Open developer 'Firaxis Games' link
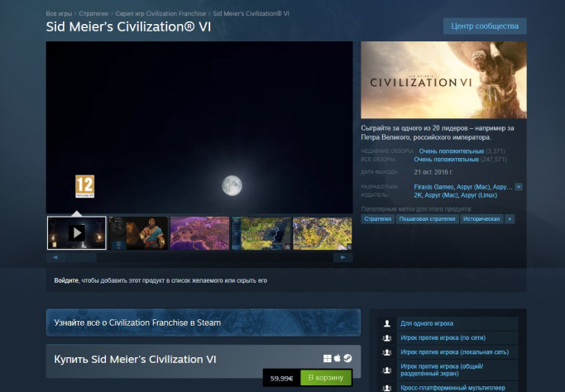The height and width of the screenshot is (392, 565). [x=433, y=187]
